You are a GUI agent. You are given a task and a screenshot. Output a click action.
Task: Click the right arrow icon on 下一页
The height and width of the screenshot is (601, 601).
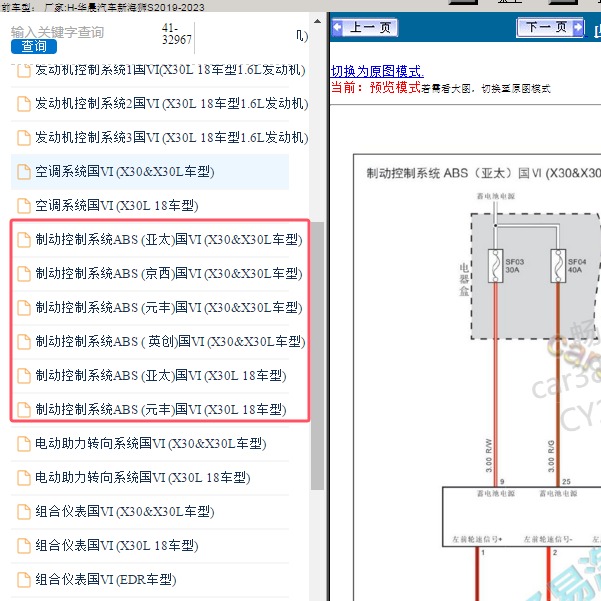pyautogui.click(x=578, y=27)
